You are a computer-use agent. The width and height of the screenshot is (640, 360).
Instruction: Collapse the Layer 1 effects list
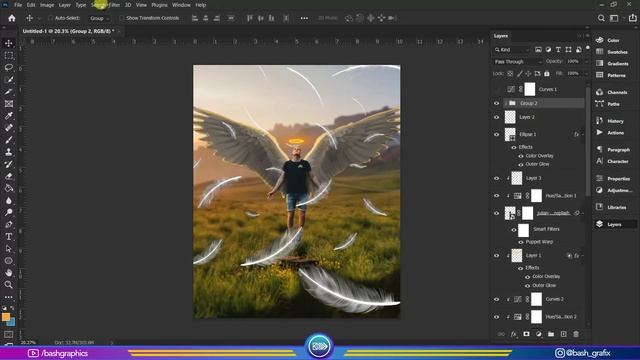583,256
